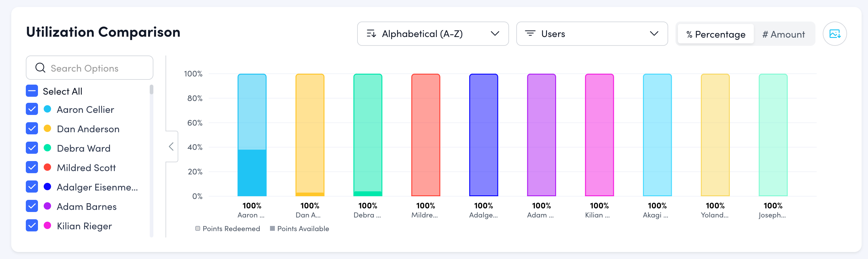Screen dimensions: 868x259
Task: Open the Users filter dropdown
Action: tap(591, 34)
